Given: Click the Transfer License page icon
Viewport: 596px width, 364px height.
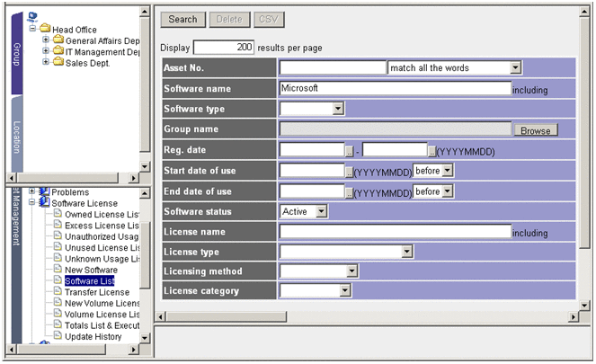Looking at the screenshot, I should click(58, 290).
